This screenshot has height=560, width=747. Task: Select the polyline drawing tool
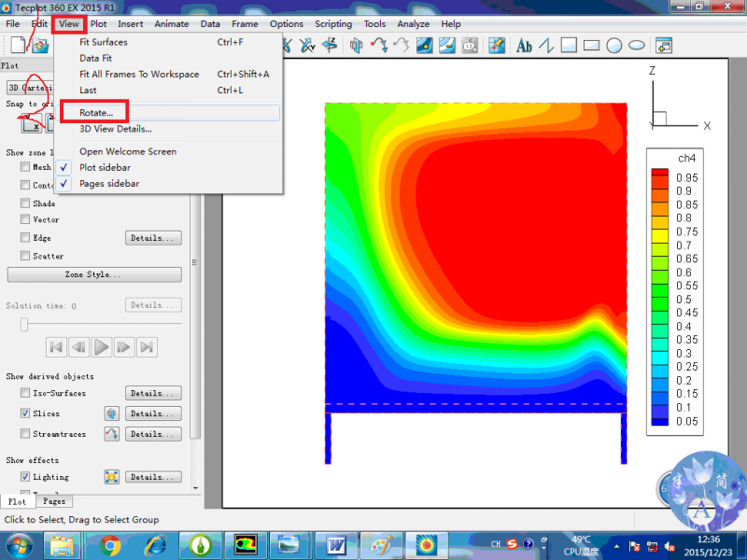click(546, 46)
